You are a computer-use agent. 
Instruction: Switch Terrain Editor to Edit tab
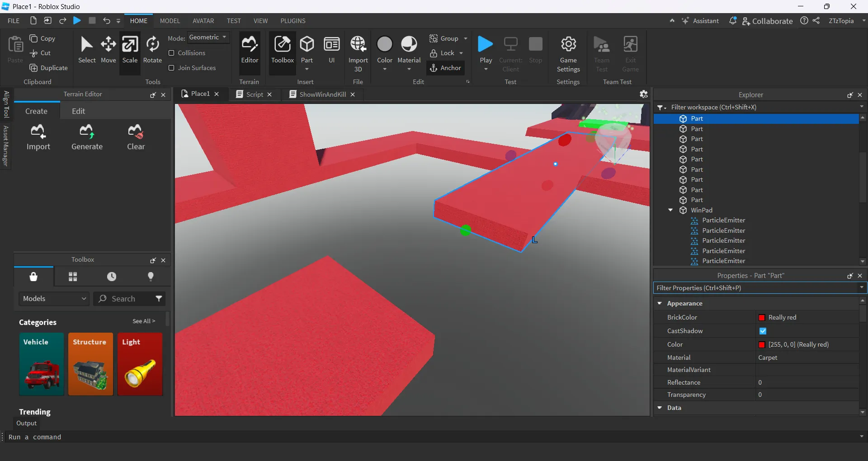(78, 111)
